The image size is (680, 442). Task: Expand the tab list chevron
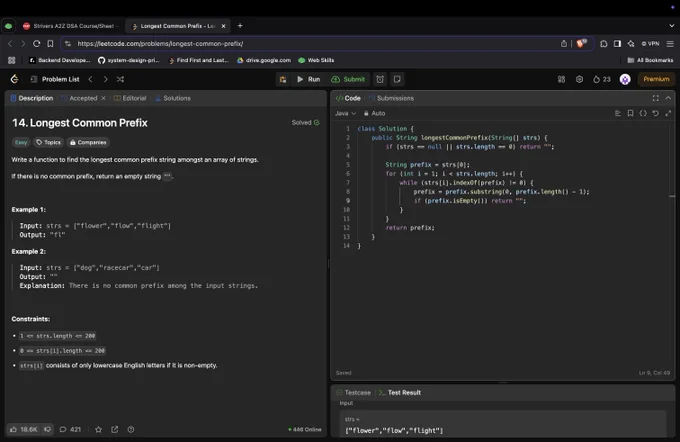(x=671, y=26)
